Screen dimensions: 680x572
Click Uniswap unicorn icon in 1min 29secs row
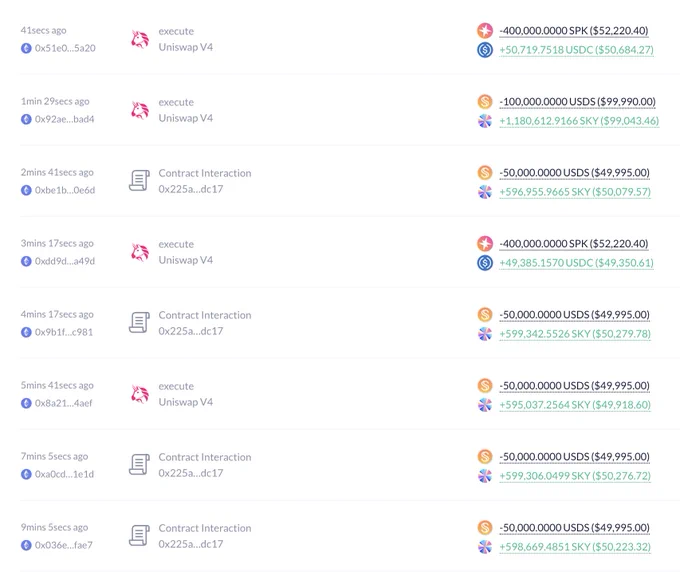pyautogui.click(x=140, y=111)
